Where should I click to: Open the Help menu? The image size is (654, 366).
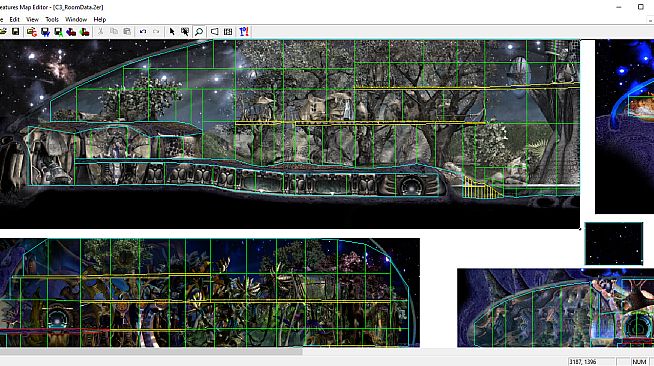click(x=100, y=20)
